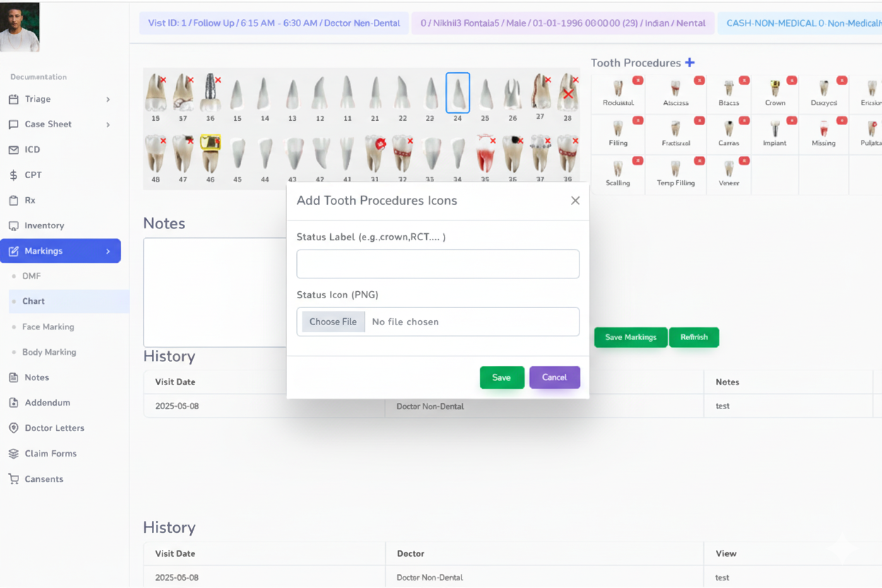
Task: Open the DMF submenu item
Action: pos(32,276)
